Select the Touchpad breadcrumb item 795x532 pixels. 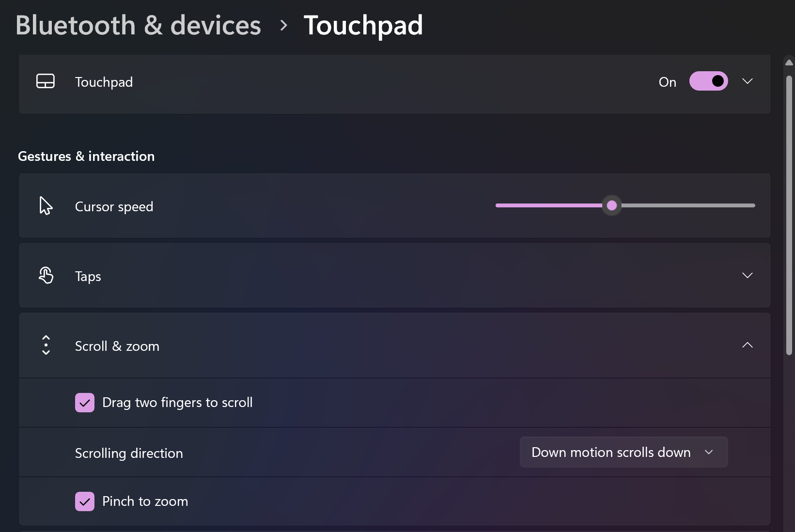click(363, 25)
